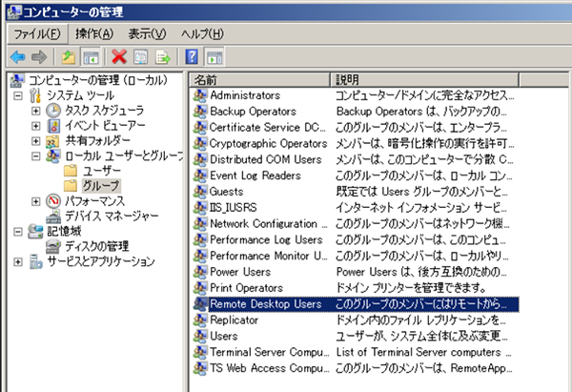Click the IIS_IUSRS group icon

click(x=200, y=208)
